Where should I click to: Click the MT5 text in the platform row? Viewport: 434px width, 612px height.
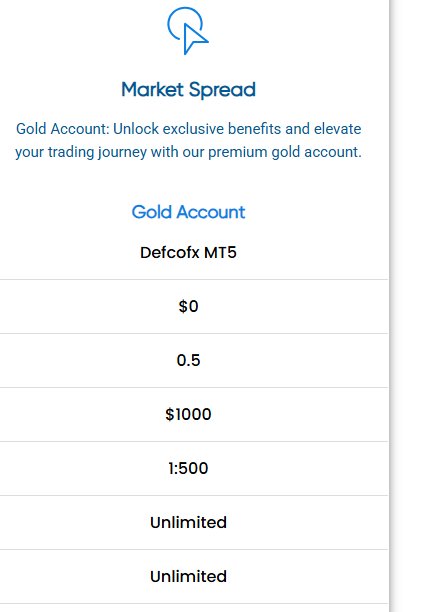220,253
